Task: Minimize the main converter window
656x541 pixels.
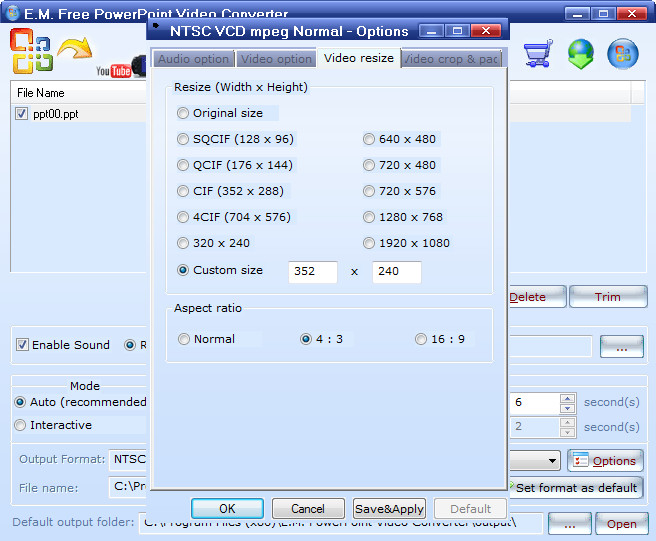Action: (577, 14)
